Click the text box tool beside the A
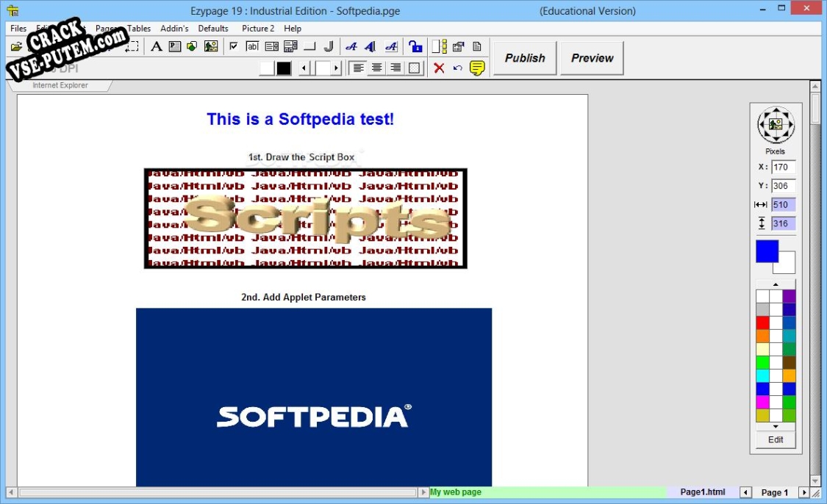This screenshot has width=827, height=504. tap(174, 46)
